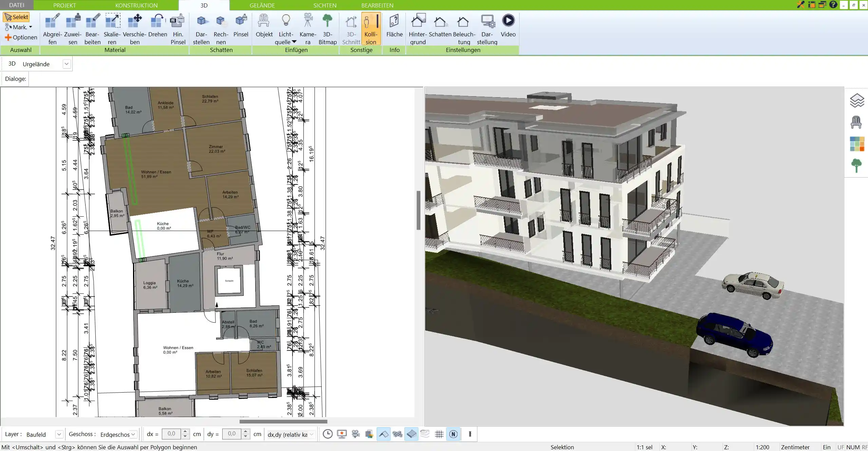
Task: Expand the Urgelände view dropdown
Action: (67, 64)
